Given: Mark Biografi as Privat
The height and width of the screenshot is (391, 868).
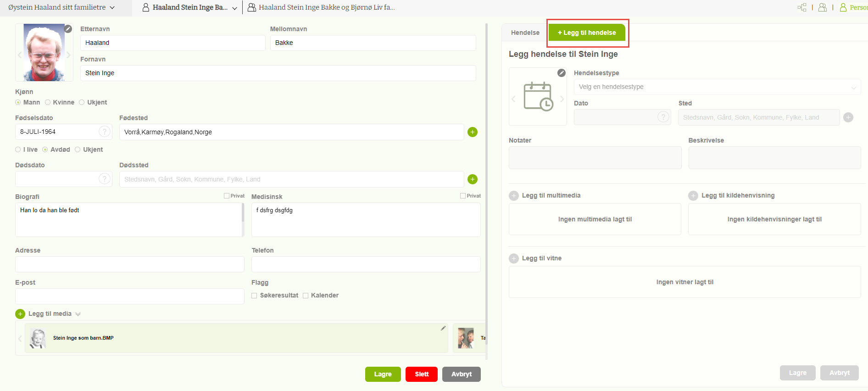Looking at the screenshot, I should click(x=227, y=196).
